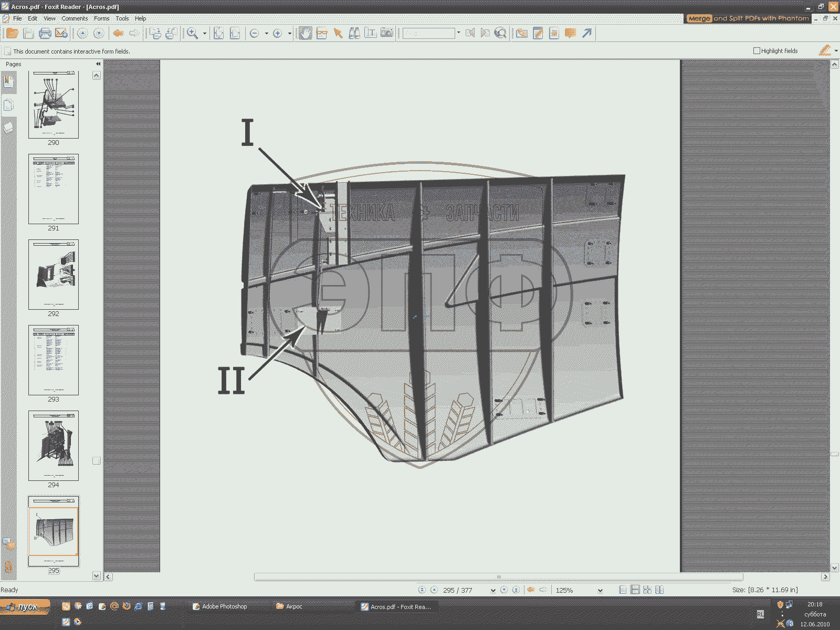Enable the Highlight fields checkbox
840x630 pixels.
pos(757,51)
